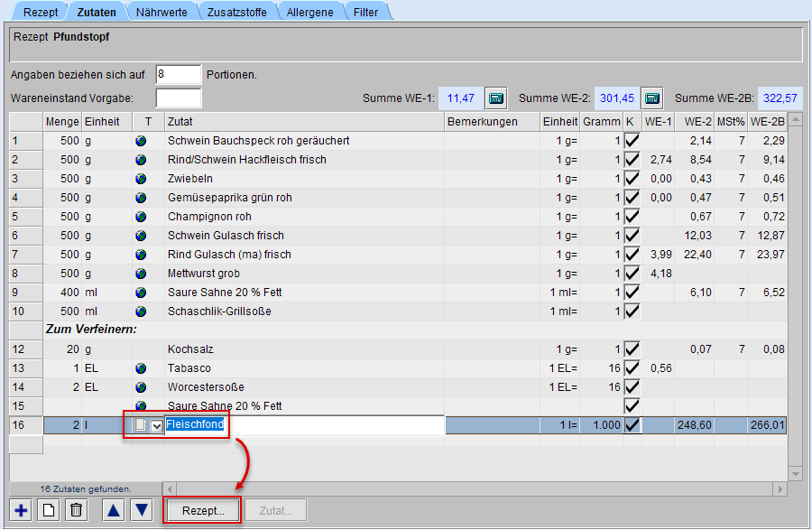The image size is (812, 530).
Task: Click the globe icon for Schwein Bauchspeck
Action: click(141, 141)
